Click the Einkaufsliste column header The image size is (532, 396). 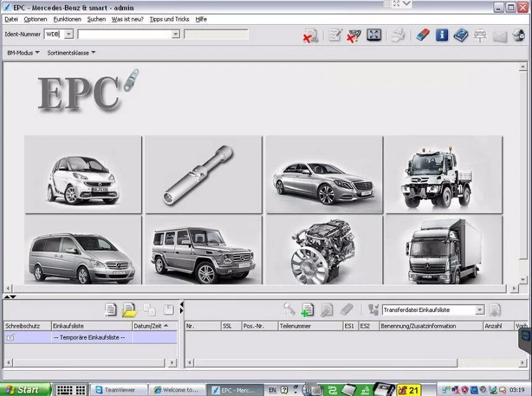tap(92, 325)
